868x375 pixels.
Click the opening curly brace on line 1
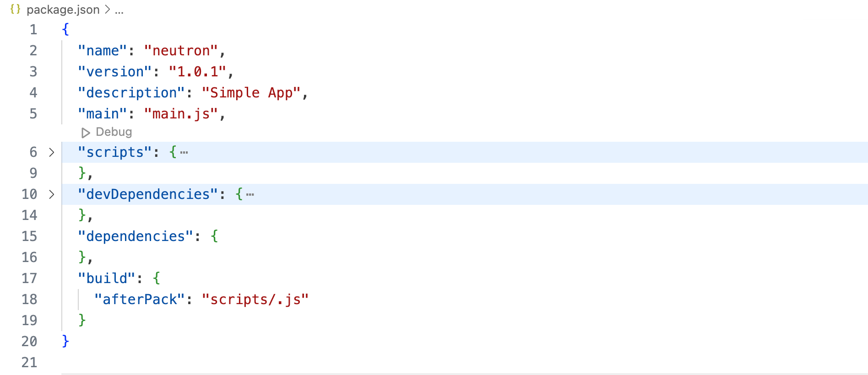[x=65, y=30]
